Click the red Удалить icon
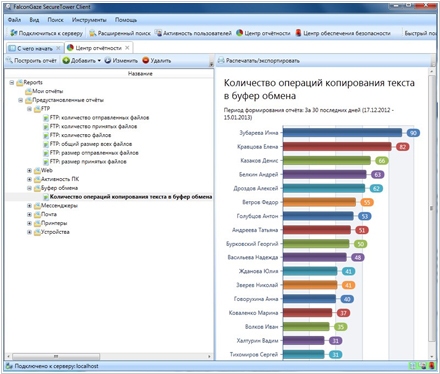This screenshot has width=440, height=374. pos(145,60)
